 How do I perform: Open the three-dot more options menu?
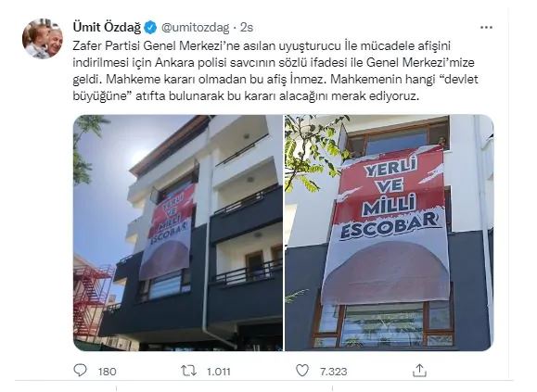486,28
